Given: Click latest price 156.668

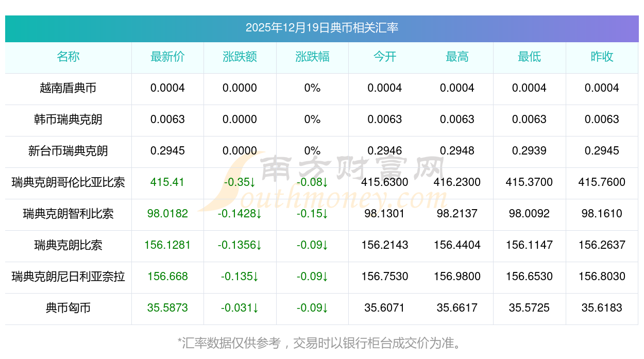Looking at the screenshot, I should 167,277.
